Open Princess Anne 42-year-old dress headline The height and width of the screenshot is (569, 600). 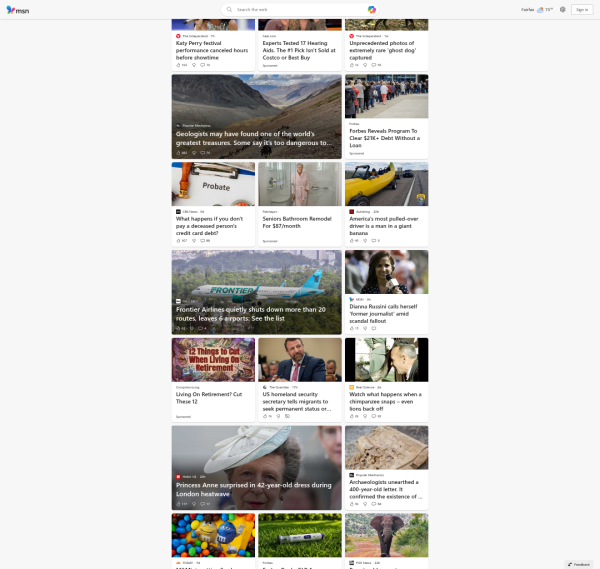point(253,489)
